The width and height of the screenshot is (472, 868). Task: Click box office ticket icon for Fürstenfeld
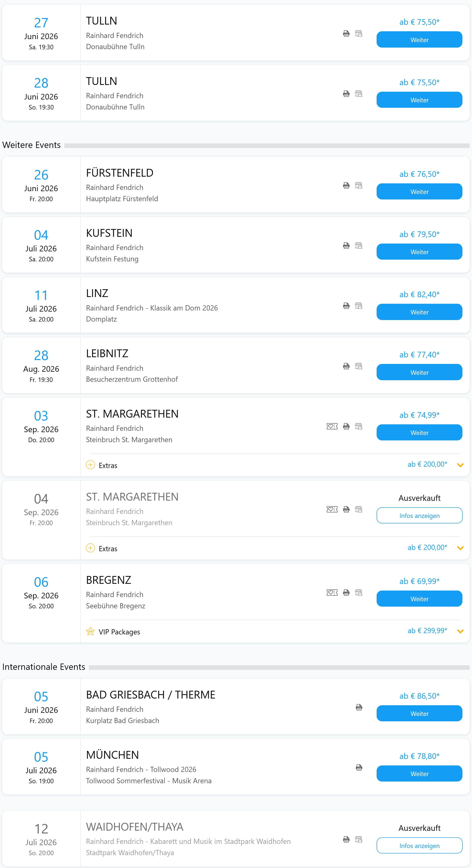coord(359,185)
